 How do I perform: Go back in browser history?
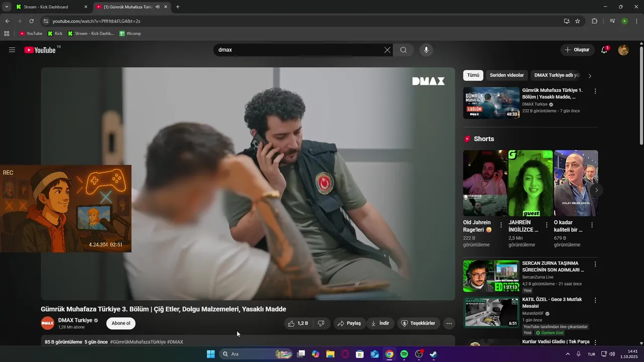7,21
